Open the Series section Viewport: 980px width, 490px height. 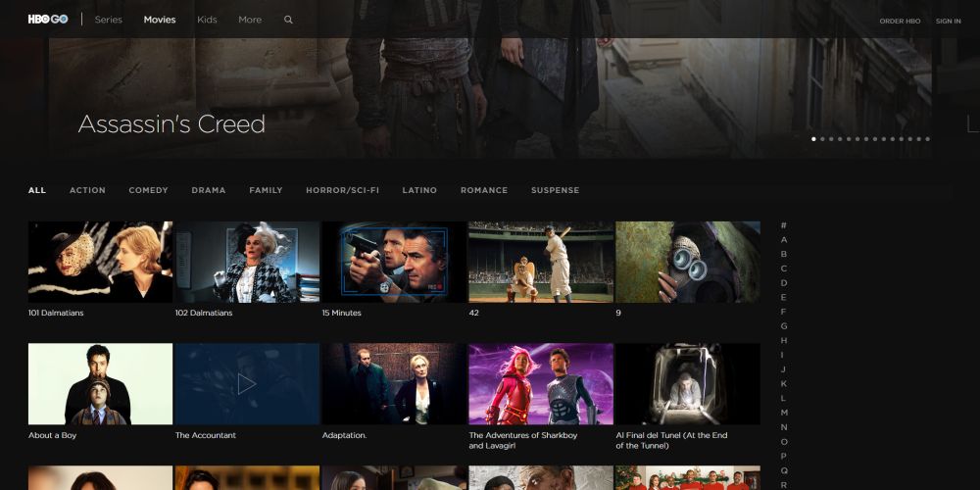click(108, 20)
